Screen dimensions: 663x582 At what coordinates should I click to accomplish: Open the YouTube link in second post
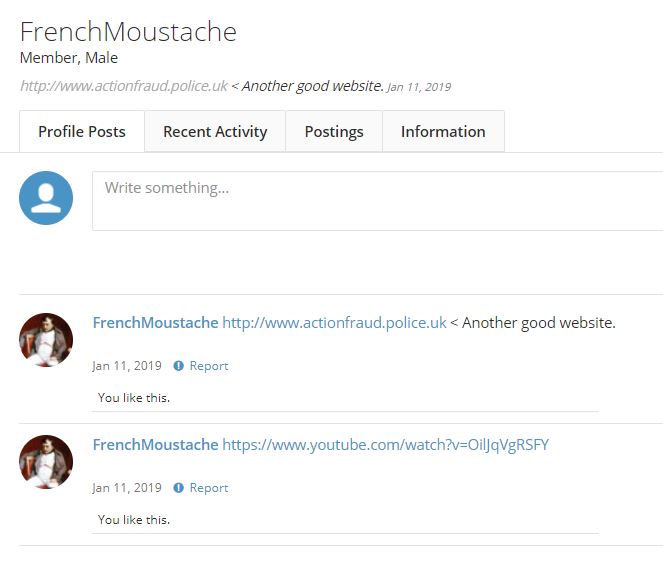pyautogui.click(x=385, y=445)
